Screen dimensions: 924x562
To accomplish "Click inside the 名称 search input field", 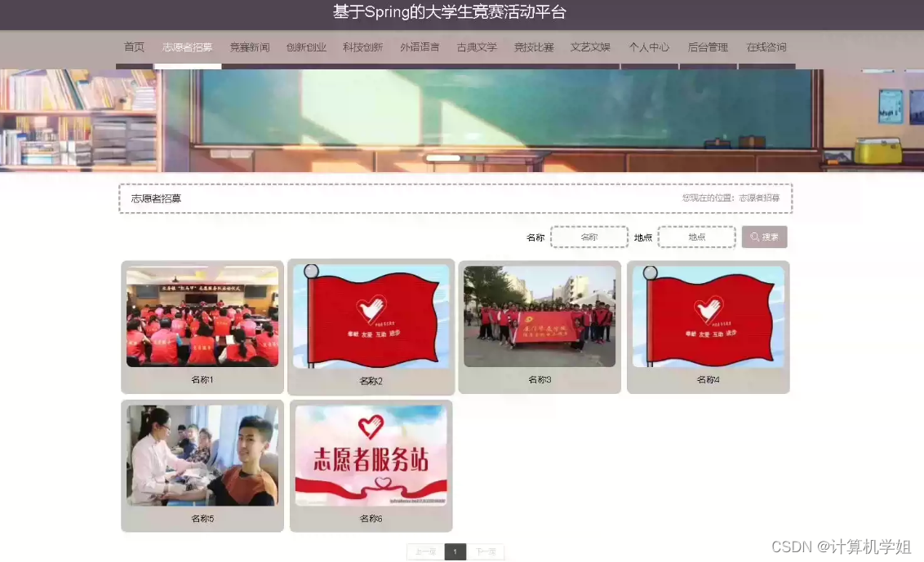I will click(x=589, y=237).
